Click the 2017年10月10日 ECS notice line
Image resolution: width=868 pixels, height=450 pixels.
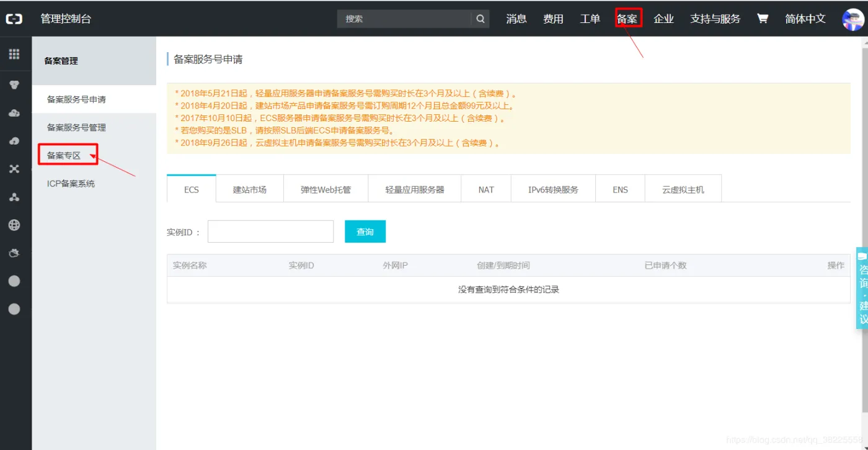coord(341,118)
